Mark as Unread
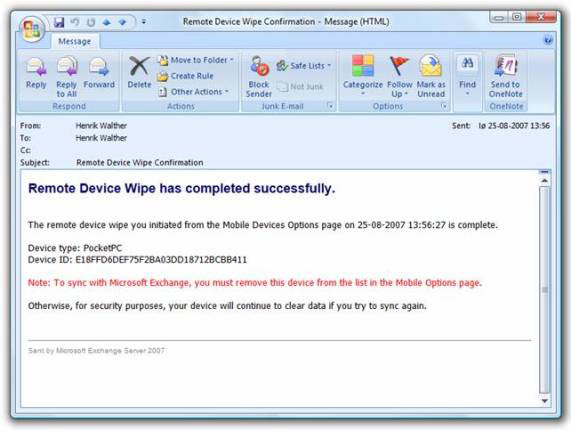 pos(431,77)
